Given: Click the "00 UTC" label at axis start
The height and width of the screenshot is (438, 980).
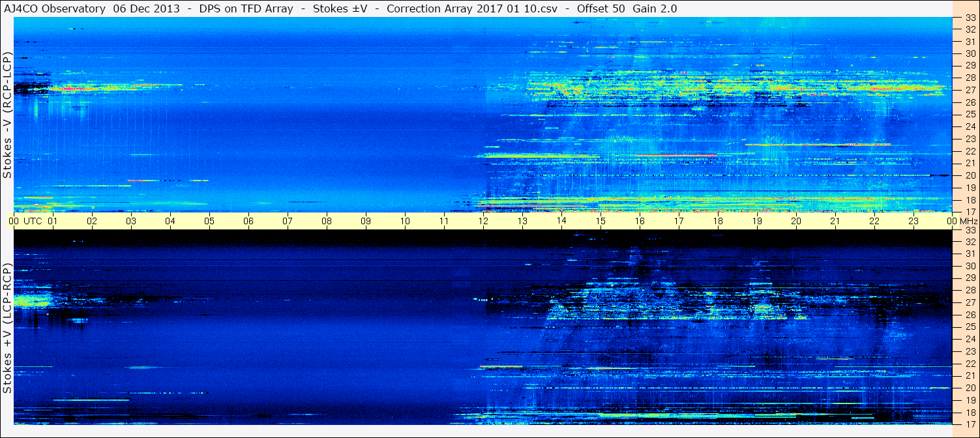Looking at the screenshot, I should (x=25, y=221).
